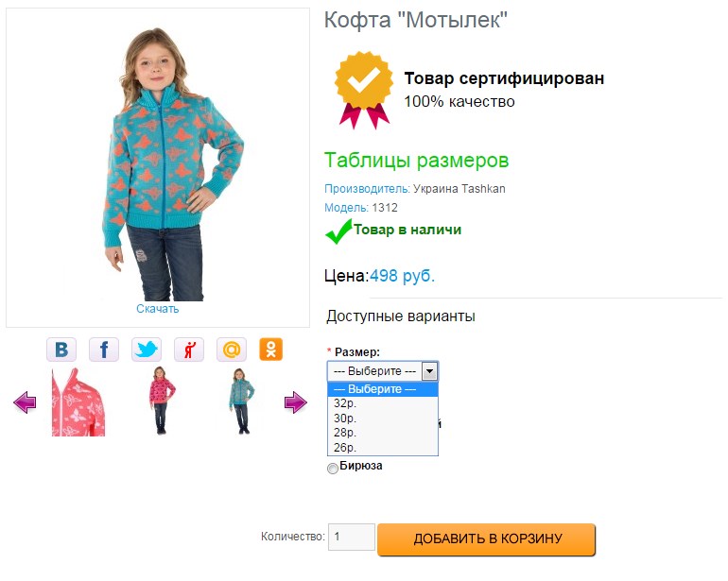Click the Скачать download link

click(157, 309)
